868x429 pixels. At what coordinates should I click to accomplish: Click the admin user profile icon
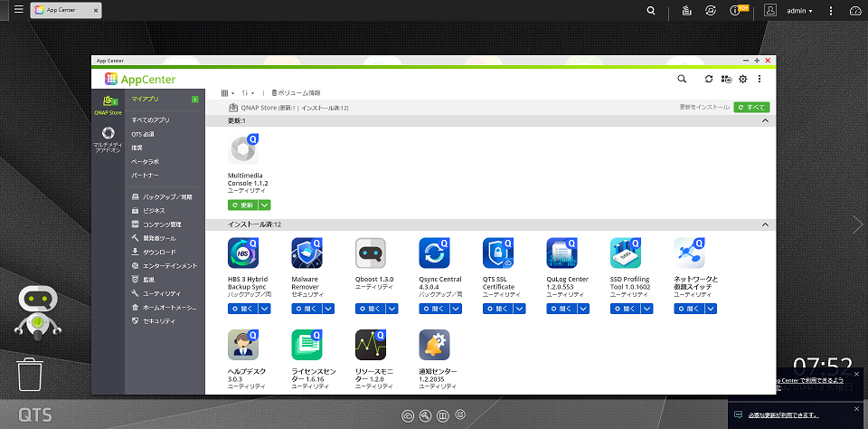coord(770,11)
